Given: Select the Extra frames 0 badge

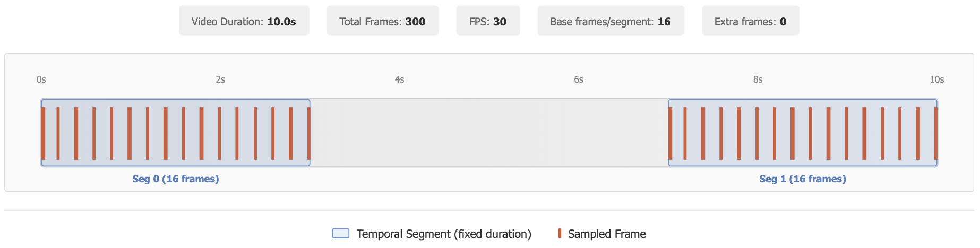Looking at the screenshot, I should (750, 21).
